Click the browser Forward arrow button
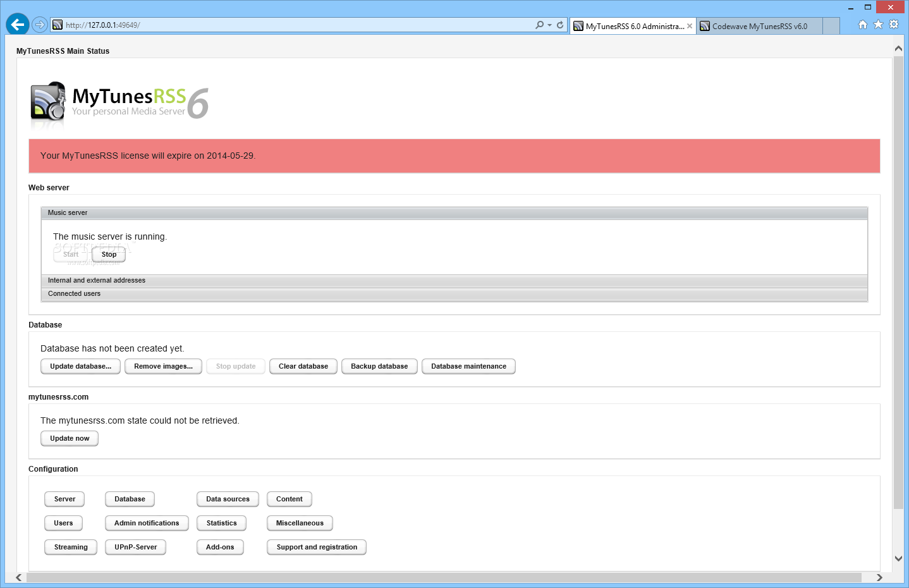 [39, 25]
